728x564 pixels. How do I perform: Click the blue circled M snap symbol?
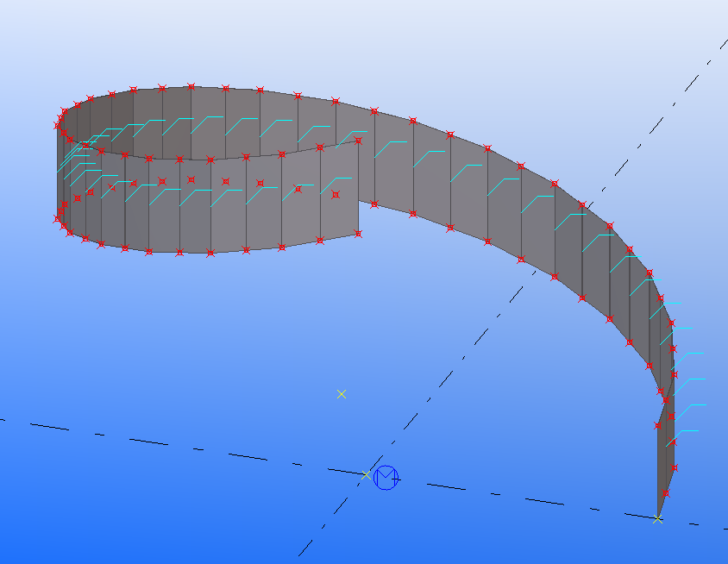coord(386,477)
